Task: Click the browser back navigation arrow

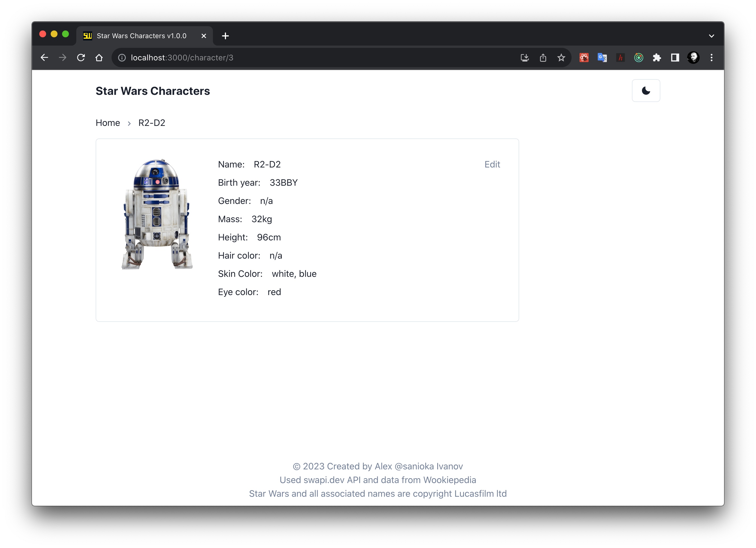Action: [x=46, y=58]
